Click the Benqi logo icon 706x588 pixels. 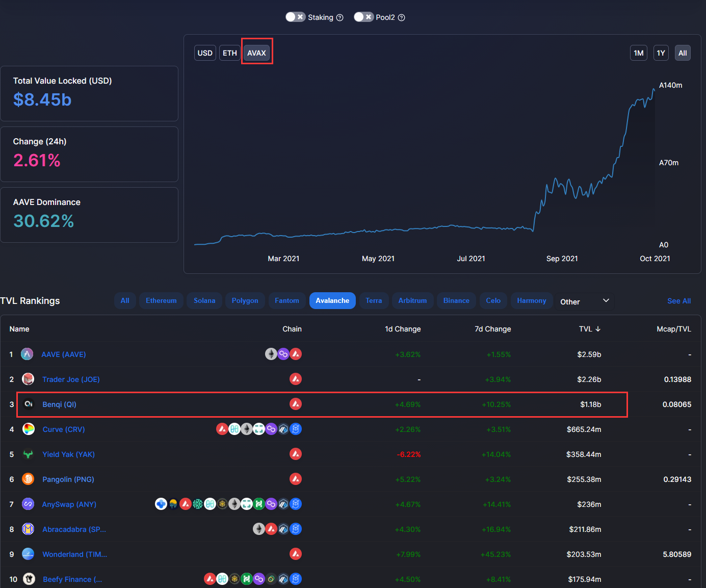pyautogui.click(x=28, y=404)
